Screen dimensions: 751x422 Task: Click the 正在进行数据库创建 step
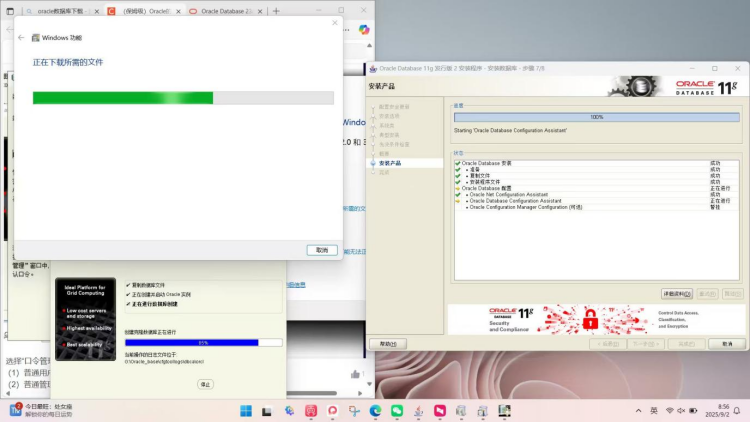[152, 304]
